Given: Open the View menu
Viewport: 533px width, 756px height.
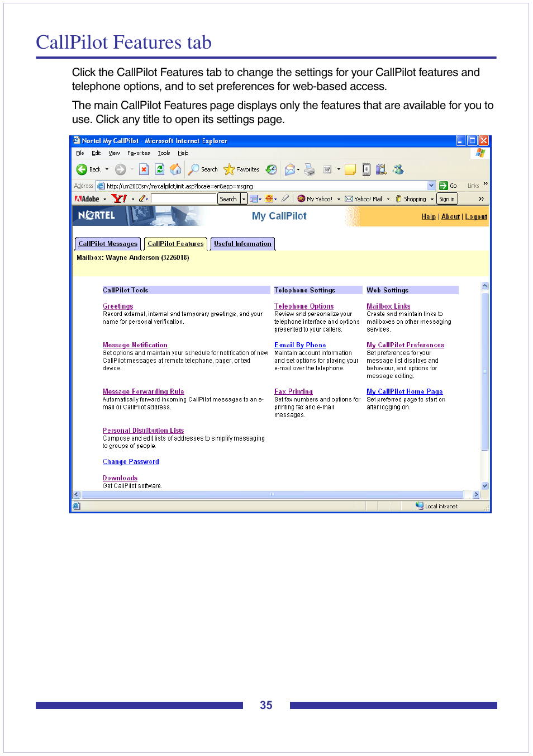Looking at the screenshot, I should (114, 153).
